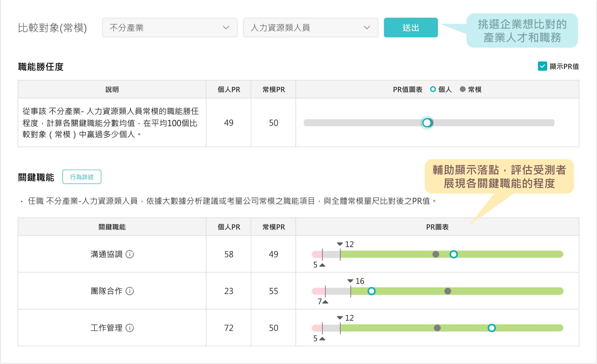597x364 pixels.
Task: Select the triangle marker labeled 5 below 溝通協調 bar
Action: 322,265
